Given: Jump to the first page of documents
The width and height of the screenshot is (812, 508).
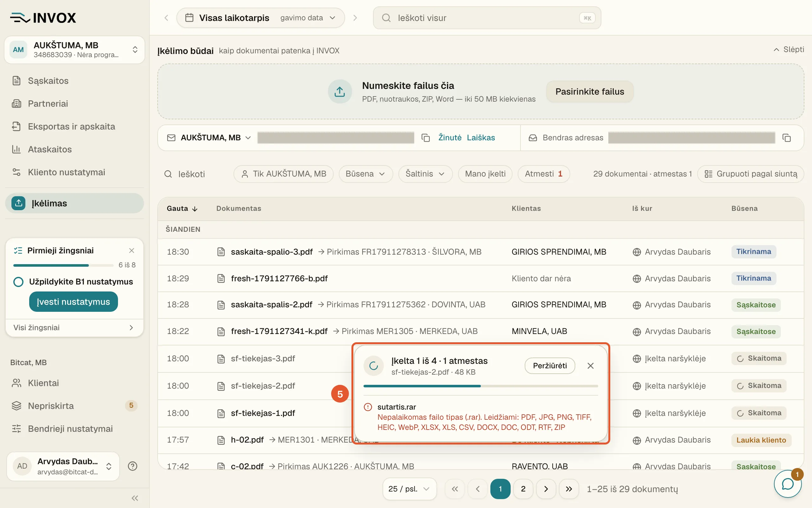Looking at the screenshot, I should [x=455, y=489].
